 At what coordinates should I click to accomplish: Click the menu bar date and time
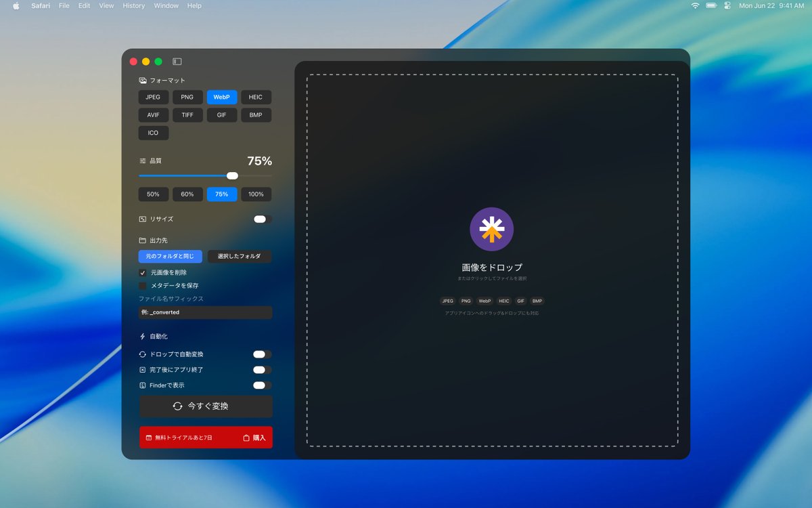771,5
